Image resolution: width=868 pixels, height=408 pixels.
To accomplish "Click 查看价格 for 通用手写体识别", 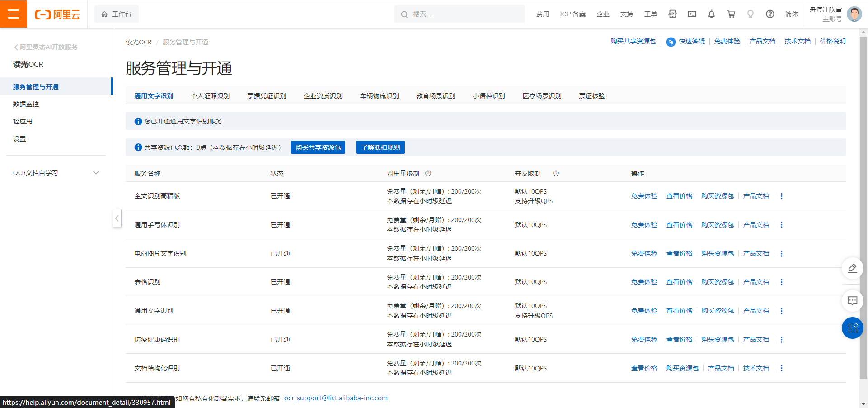I will [x=679, y=225].
